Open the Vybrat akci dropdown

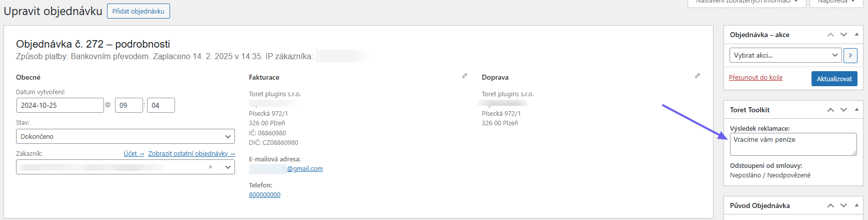tap(784, 56)
